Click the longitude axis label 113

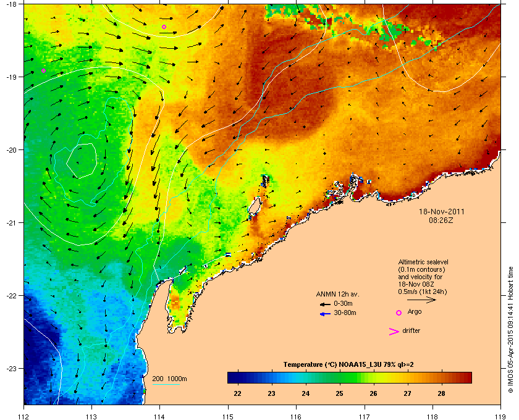pos(91,416)
